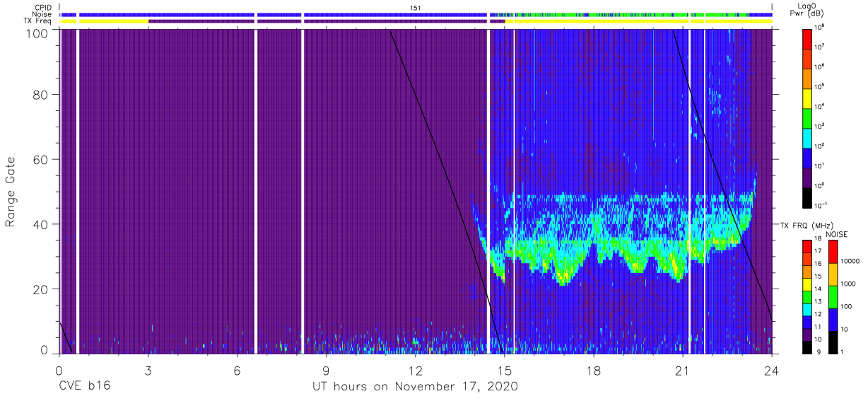Click the '10000' label on NOISE colorbar
Screen dimensions: 868x401
(851, 262)
